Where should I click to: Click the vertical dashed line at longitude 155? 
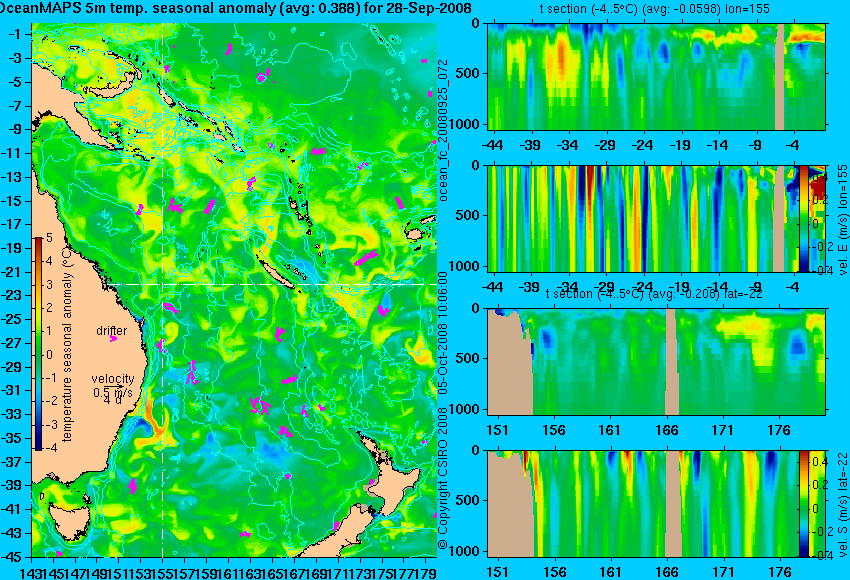tap(163, 291)
